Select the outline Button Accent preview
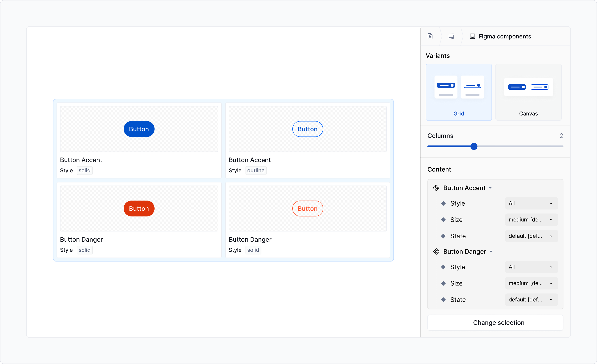The width and height of the screenshot is (597, 364). [307, 129]
